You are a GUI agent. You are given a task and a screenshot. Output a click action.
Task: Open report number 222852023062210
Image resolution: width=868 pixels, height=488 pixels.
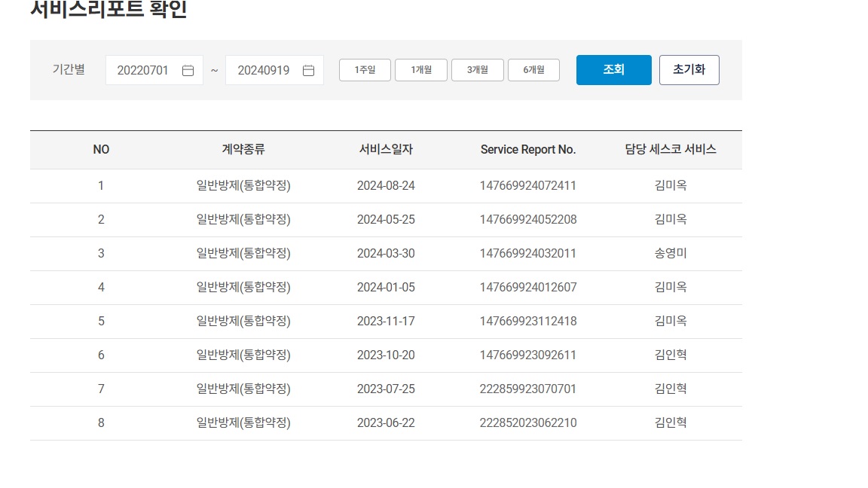pyautogui.click(x=527, y=423)
